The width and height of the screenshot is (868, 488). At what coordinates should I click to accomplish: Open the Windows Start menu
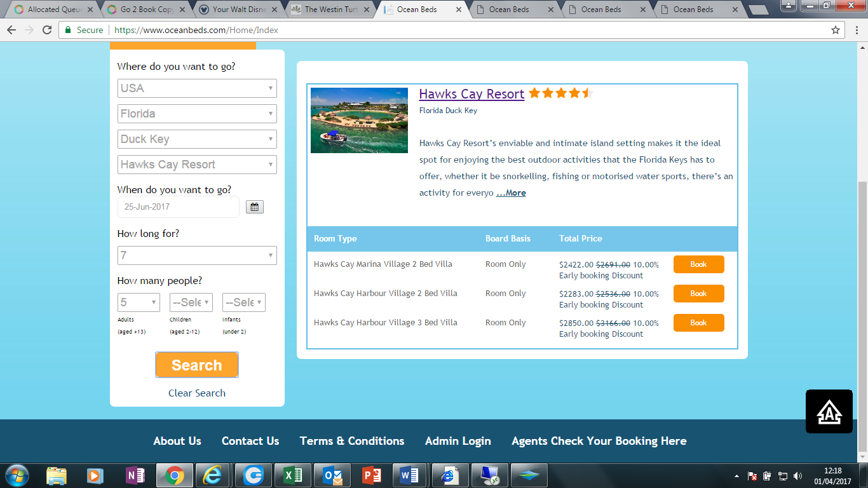[17, 475]
